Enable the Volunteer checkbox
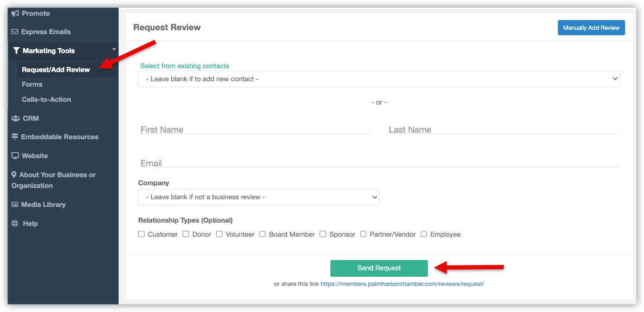 219,234
